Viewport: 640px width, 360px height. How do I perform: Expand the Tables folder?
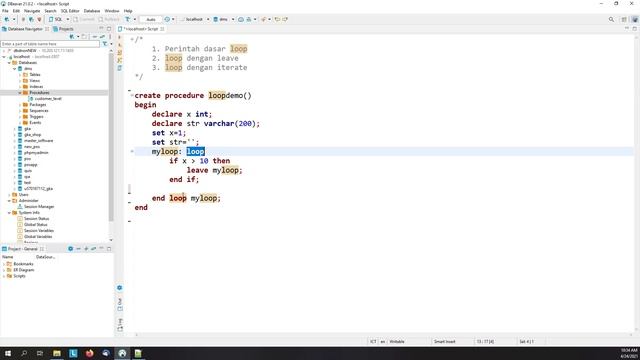(20, 75)
